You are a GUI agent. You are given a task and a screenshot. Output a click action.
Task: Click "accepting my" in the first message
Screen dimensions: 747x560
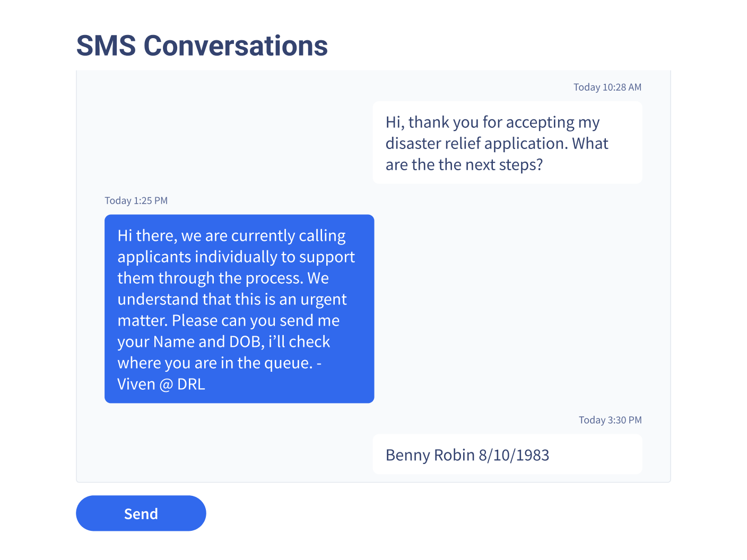[x=552, y=122]
